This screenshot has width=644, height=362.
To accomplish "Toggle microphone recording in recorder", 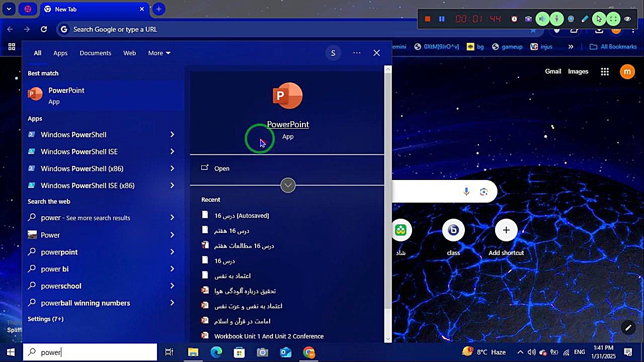I will (x=556, y=19).
